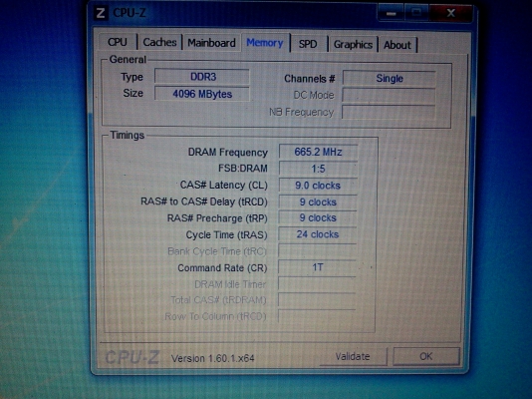This screenshot has height=399, width=532.
Task: Click the DRAM Frequency label
Action: (x=228, y=153)
